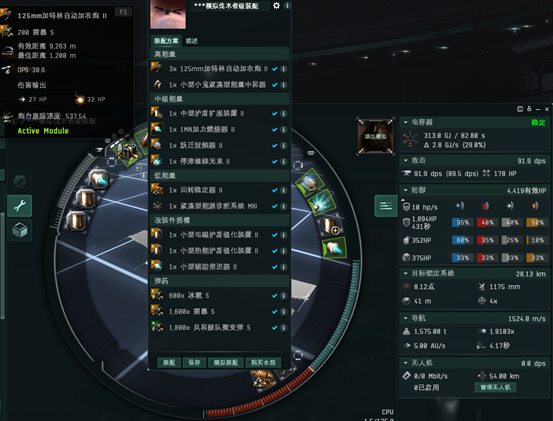Screen dimensions: 553x421
Task: Click the cube cargo icon in sidebar
Action: (20, 230)
